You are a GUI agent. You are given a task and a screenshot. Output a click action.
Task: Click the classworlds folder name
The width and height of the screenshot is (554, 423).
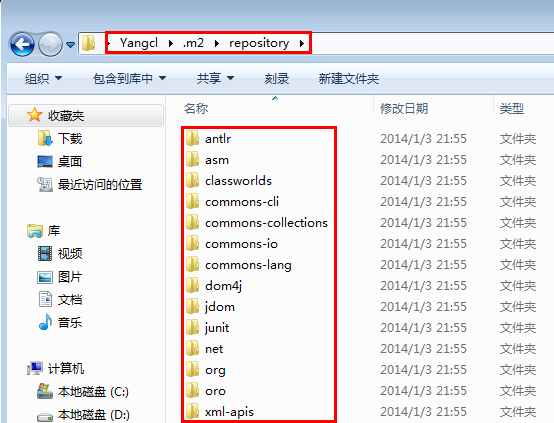click(238, 181)
